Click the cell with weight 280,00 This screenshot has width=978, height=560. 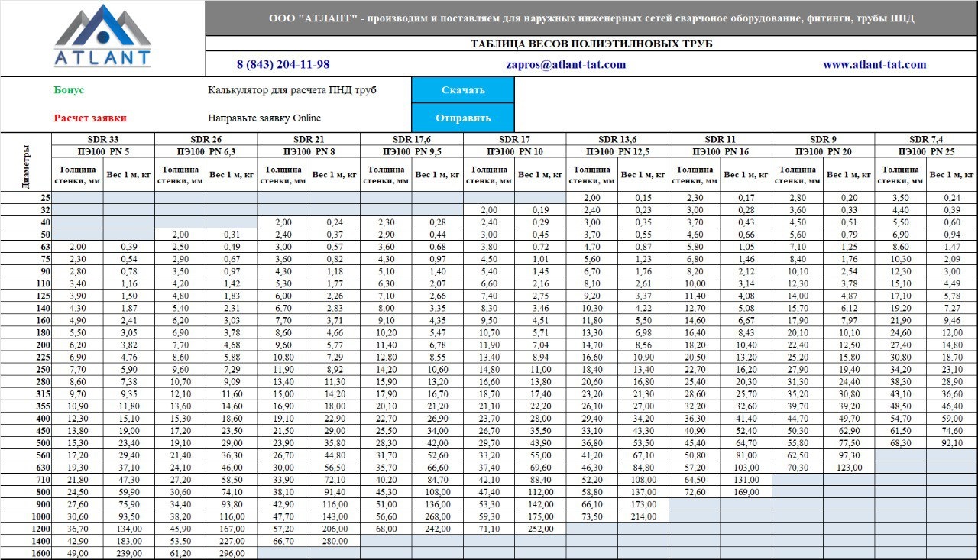coord(334,541)
